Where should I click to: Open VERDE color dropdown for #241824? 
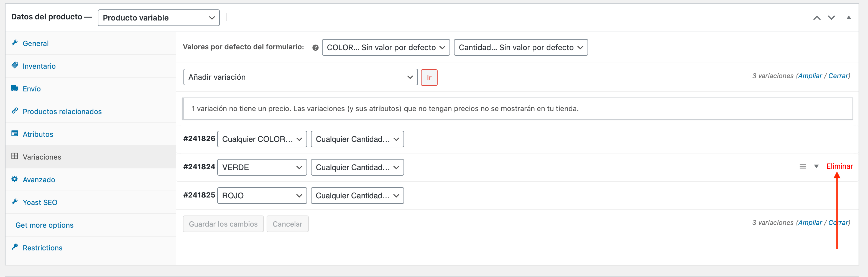point(262,168)
